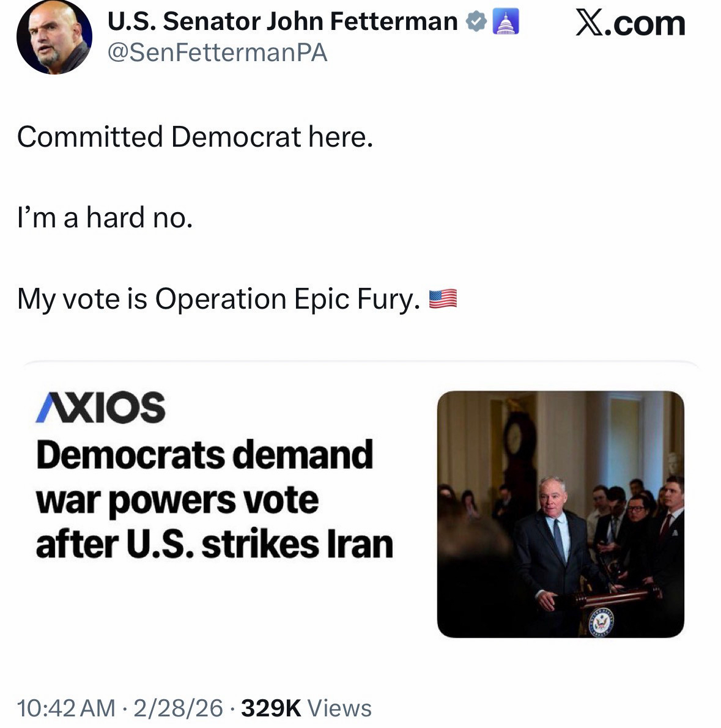Click the 2/28/26 post date
The height and width of the screenshot is (728, 721).
(178, 708)
